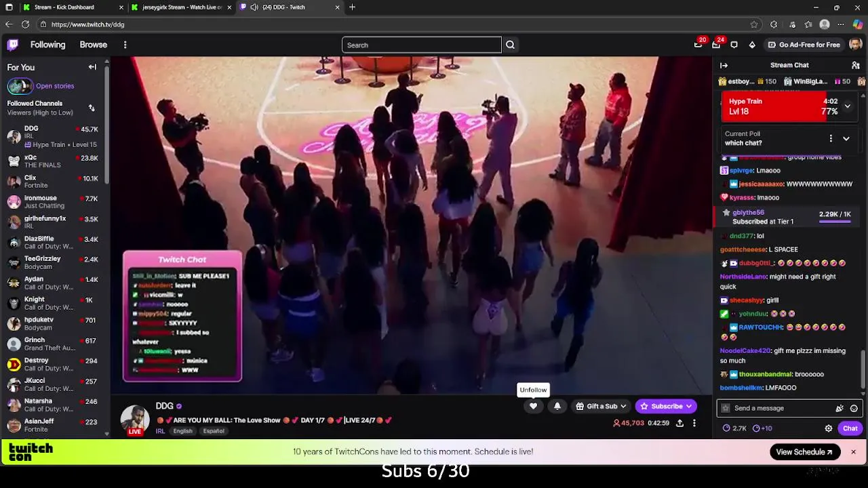Screen dimensions: 868x488
Task: Open Current Poll three-dot options
Action: 831,138
